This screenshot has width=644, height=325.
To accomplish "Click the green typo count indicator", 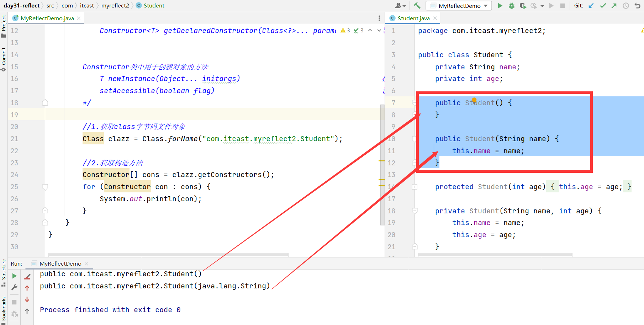I will click(358, 31).
